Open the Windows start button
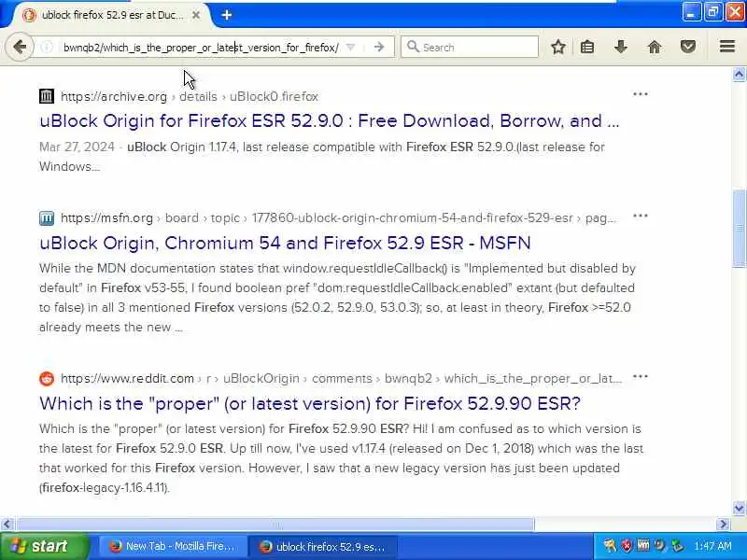The image size is (747, 560). pos(44,546)
